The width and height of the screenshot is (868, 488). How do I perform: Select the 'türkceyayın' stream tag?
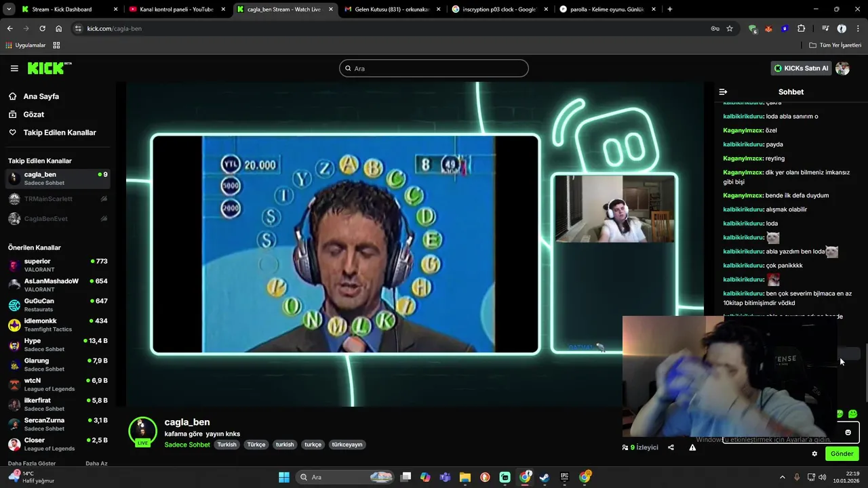(x=347, y=445)
